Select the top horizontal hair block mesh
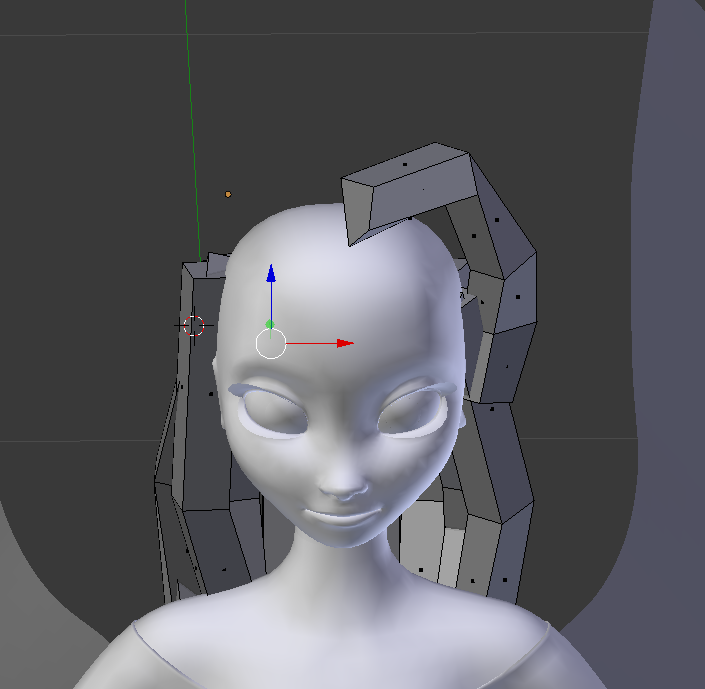This screenshot has height=689, width=705. (x=407, y=189)
